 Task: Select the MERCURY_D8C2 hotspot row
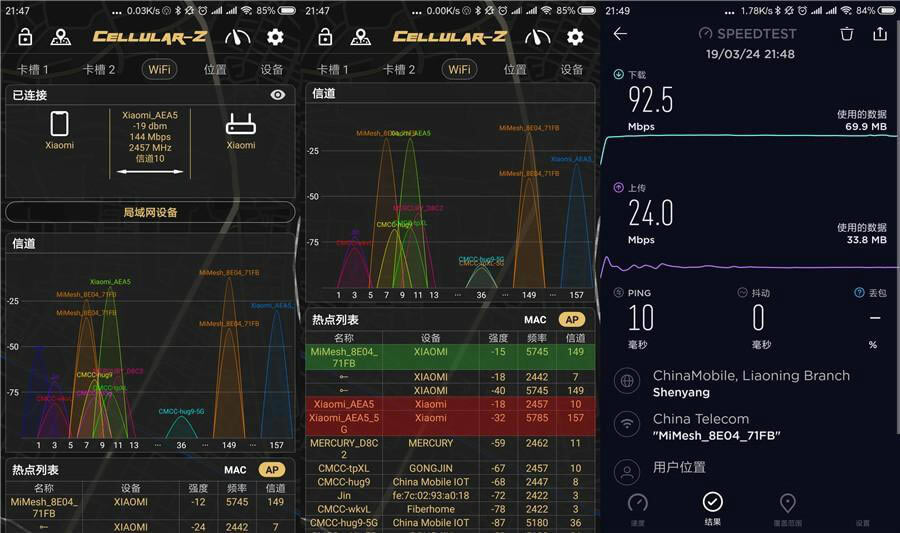(x=450, y=448)
